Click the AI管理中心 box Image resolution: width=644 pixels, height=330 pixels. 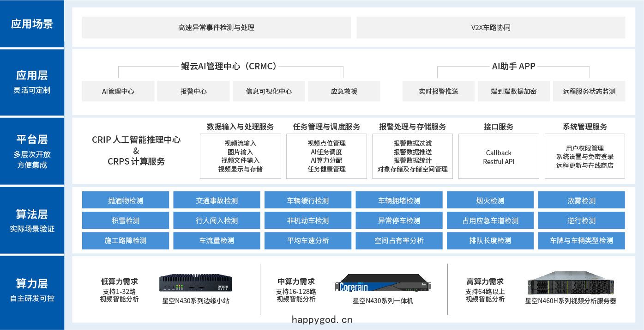click(118, 91)
